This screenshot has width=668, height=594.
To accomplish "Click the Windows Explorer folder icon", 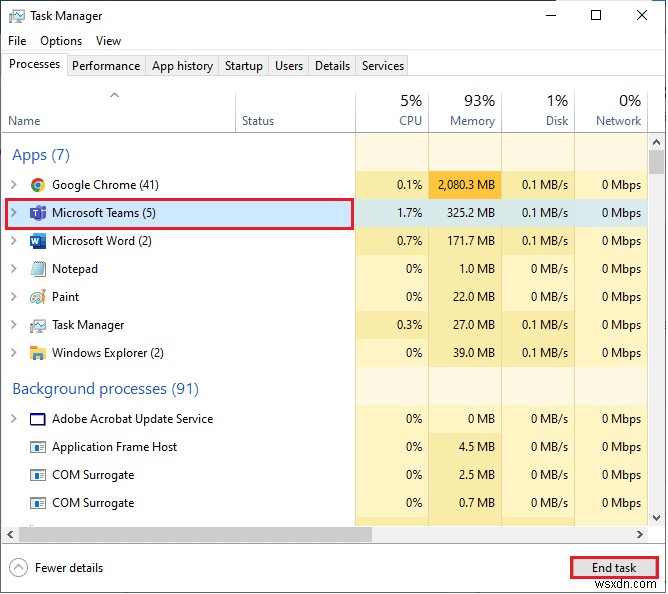I will (x=38, y=353).
